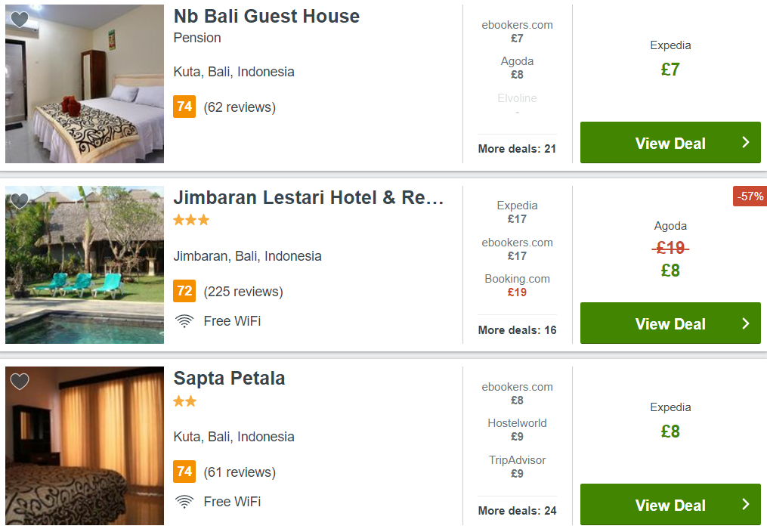Click the 74 rating badge of Sapta Petala

[x=184, y=472]
